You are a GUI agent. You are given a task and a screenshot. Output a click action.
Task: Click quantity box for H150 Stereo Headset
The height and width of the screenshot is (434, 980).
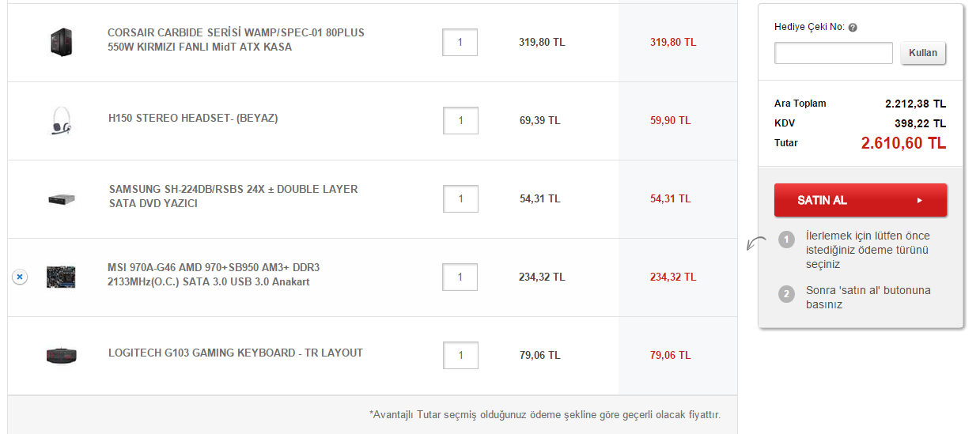[460, 120]
